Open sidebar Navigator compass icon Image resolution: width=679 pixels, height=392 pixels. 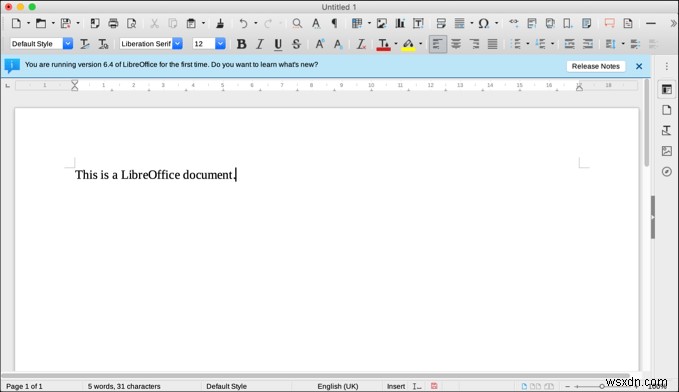pyautogui.click(x=667, y=172)
